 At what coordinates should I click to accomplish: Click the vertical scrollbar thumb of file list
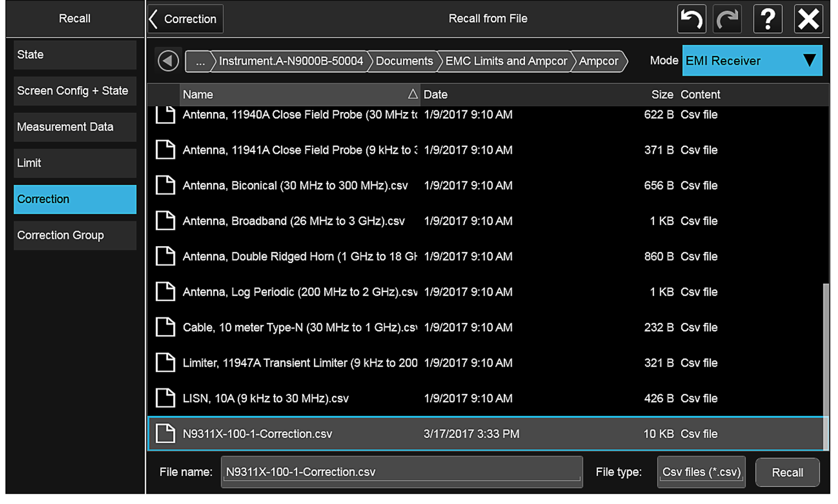pyautogui.click(x=826, y=366)
